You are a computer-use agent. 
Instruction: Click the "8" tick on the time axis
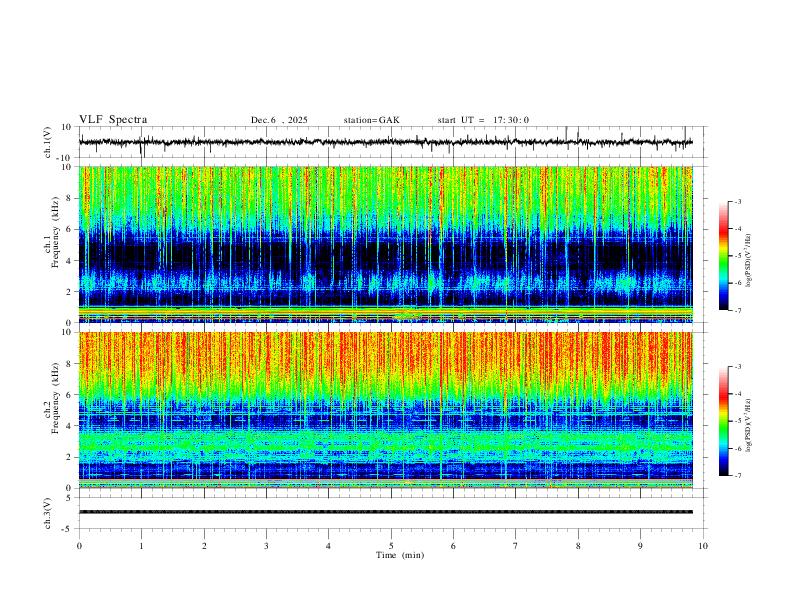point(578,546)
